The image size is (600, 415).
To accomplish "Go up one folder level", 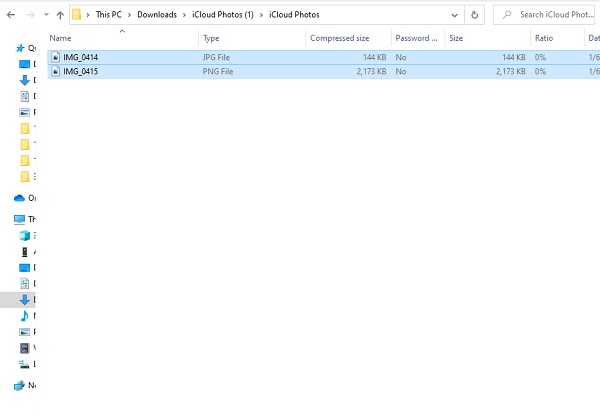I will [x=59, y=15].
